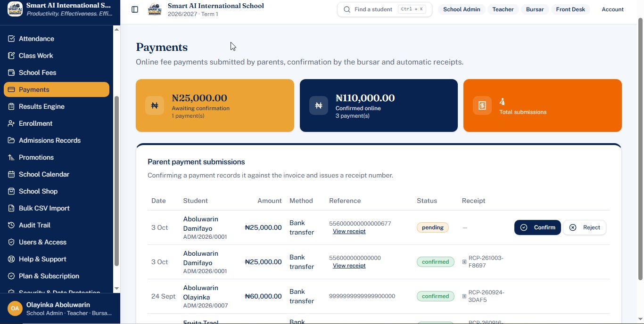This screenshot has height=324, width=644.
Task: Click the Admissions Records folder icon
Action: coord(11,140)
